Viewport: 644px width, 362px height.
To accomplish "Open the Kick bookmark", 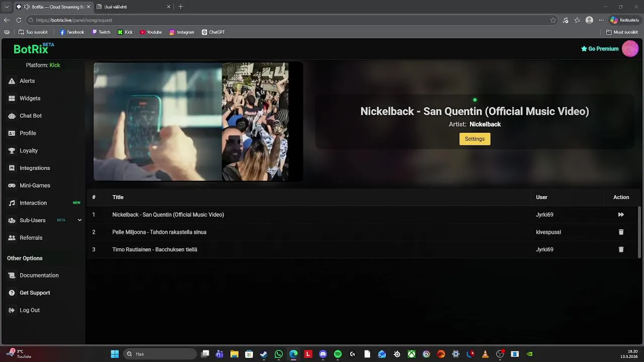I will tap(125, 32).
